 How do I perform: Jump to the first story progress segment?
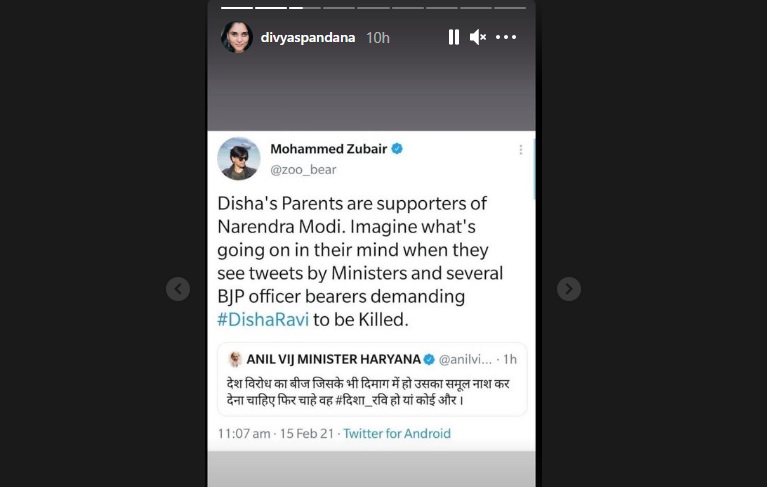point(237,8)
